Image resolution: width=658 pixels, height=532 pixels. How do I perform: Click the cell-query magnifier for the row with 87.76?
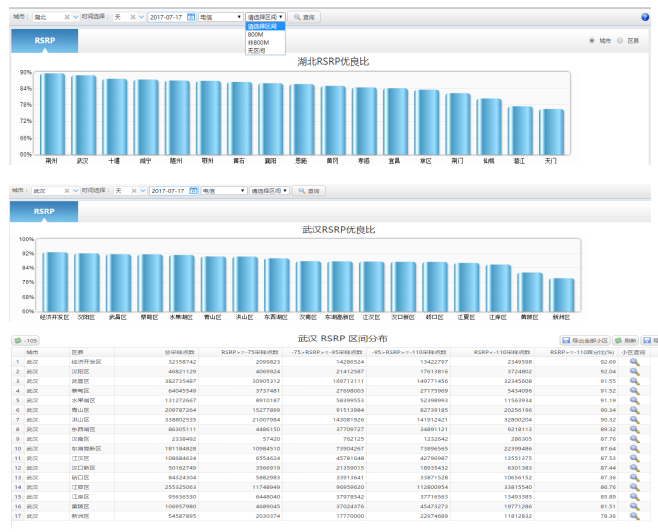coord(634,439)
